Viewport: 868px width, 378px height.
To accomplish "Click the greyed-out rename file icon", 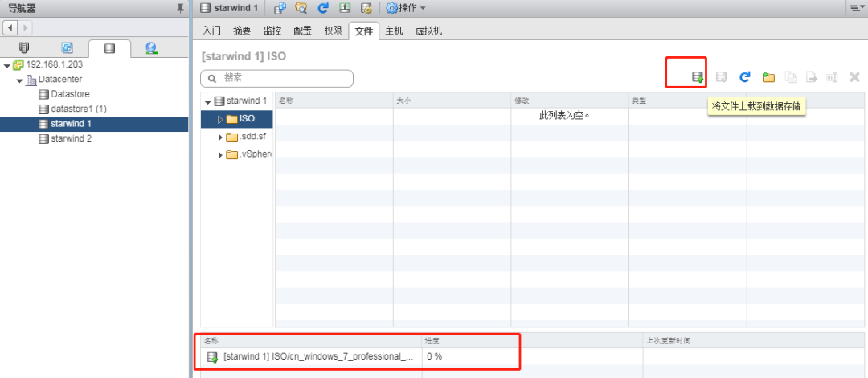I will tap(832, 77).
